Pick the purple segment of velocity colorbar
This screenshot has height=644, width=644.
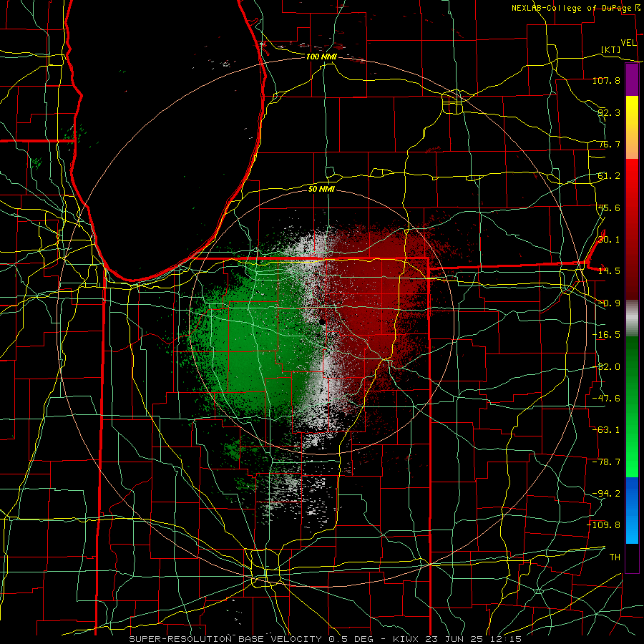tap(632, 79)
